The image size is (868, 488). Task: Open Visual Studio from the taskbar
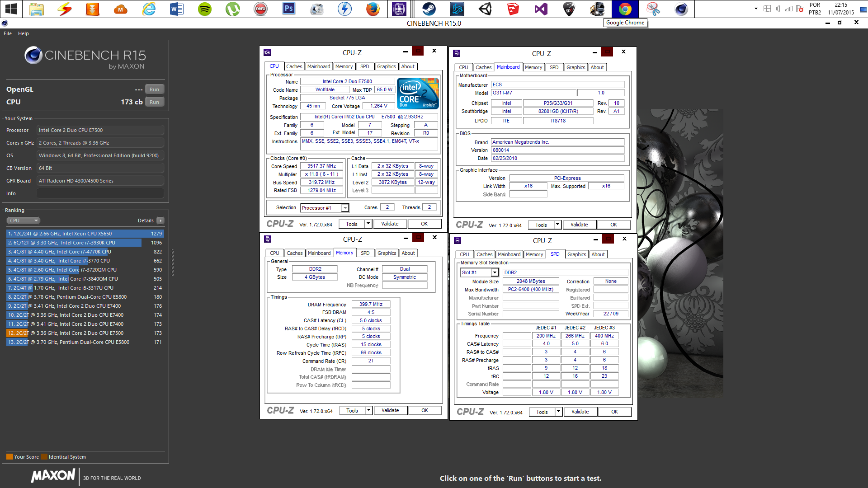(x=541, y=9)
